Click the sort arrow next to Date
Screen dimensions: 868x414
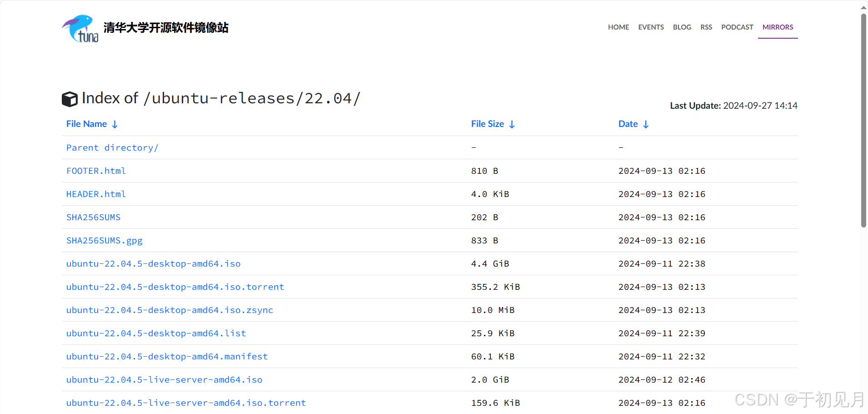click(646, 124)
